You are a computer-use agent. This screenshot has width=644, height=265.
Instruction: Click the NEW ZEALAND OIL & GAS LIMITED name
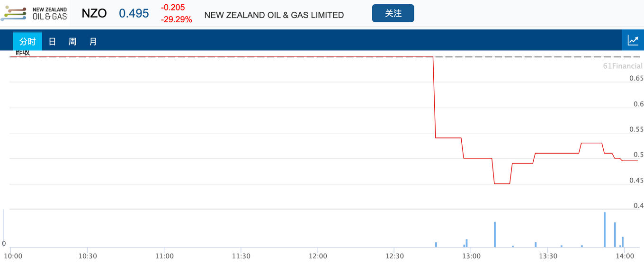pyautogui.click(x=274, y=15)
